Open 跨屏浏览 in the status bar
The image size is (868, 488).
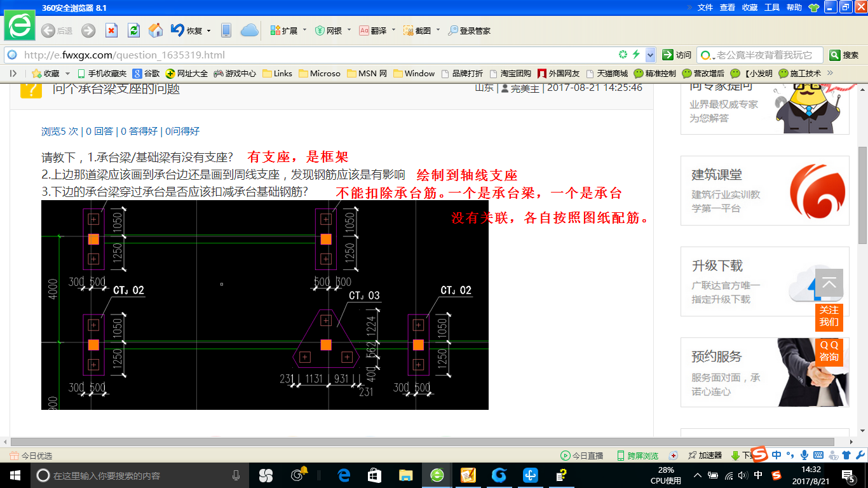click(x=637, y=456)
